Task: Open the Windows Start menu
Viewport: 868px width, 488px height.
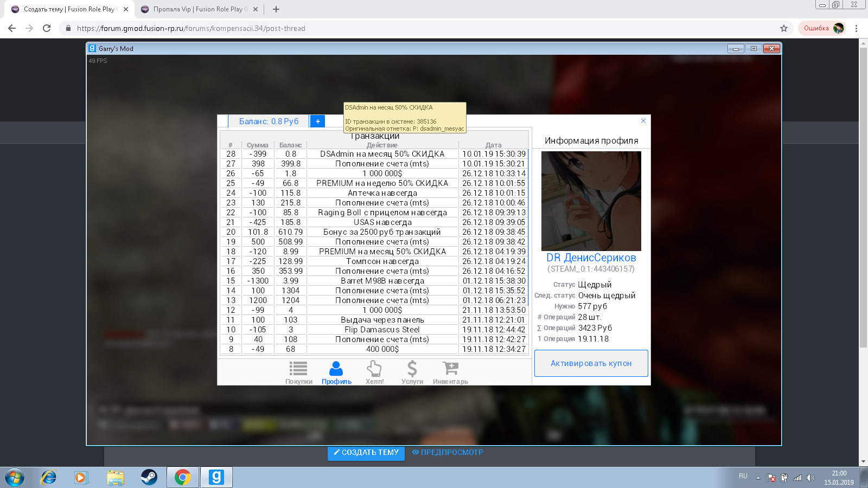Action: pos(15,478)
